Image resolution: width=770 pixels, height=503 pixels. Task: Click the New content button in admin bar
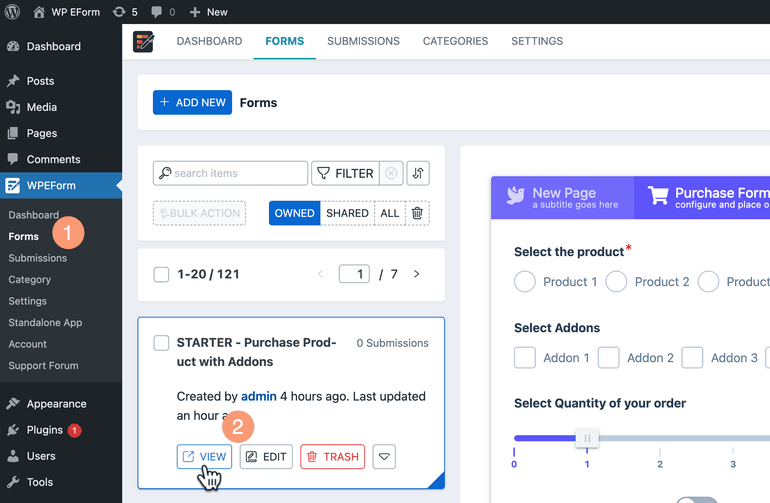pos(209,12)
